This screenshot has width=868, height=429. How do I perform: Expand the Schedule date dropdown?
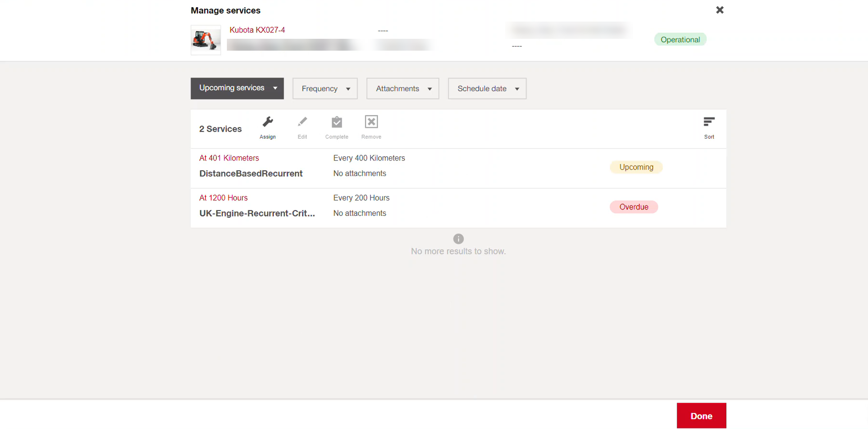pos(487,89)
